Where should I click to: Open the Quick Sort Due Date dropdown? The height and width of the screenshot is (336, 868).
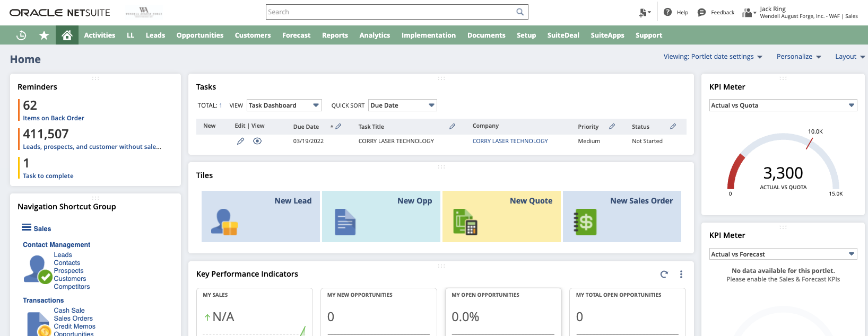coord(403,105)
